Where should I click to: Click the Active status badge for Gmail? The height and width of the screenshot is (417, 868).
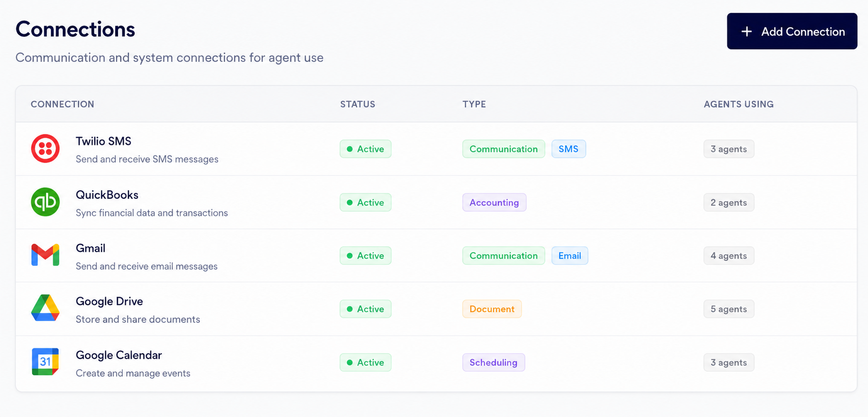coord(365,256)
